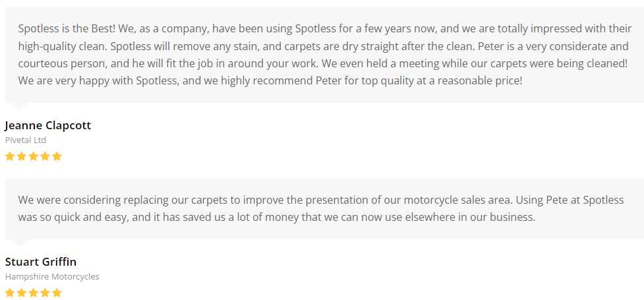Click the speech bubble tail above Stuart Griffin

click(20, 242)
